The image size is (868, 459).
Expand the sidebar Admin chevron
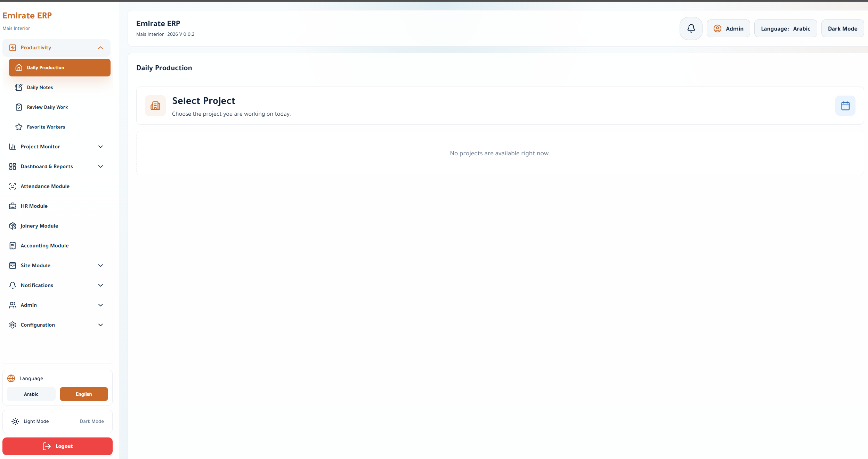[x=100, y=305]
